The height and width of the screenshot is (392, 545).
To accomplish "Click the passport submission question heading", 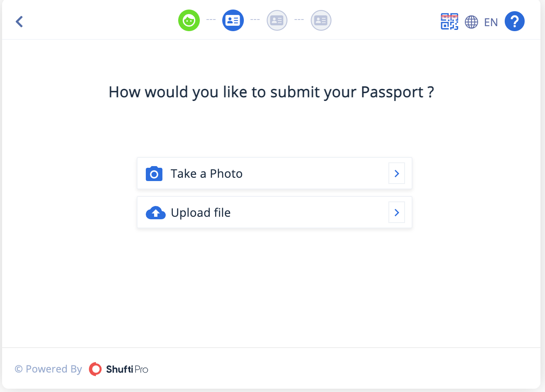I will 271,92.
